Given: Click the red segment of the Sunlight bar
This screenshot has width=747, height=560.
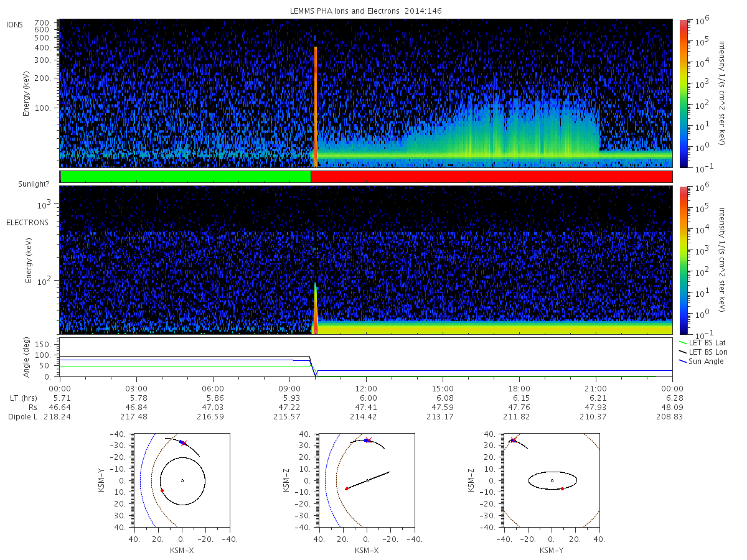Looking at the screenshot, I should (x=491, y=177).
